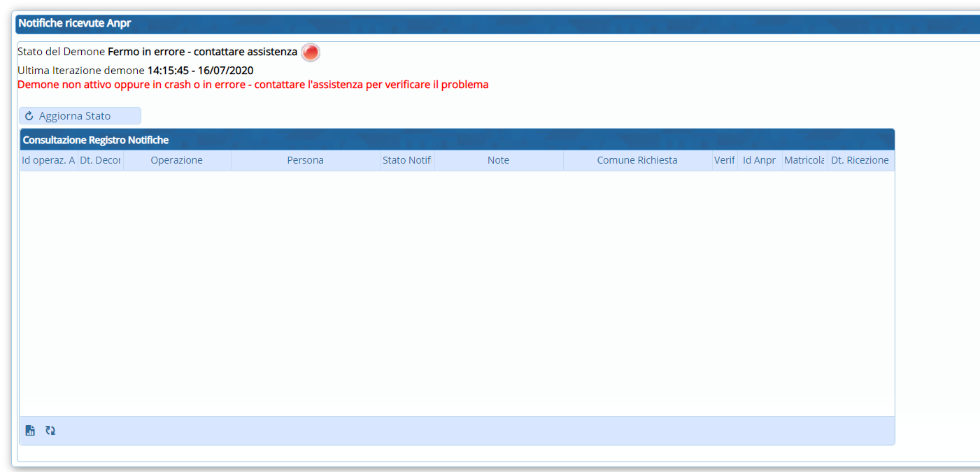This screenshot has width=980, height=472.
Task: Click the reload grid icon in footer
Action: 50,431
